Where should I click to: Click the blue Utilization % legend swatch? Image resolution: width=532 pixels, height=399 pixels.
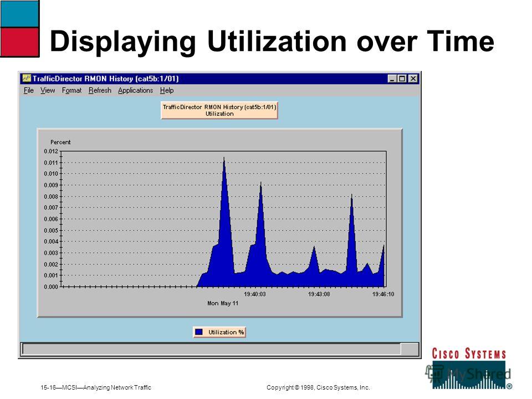pyautogui.click(x=199, y=332)
